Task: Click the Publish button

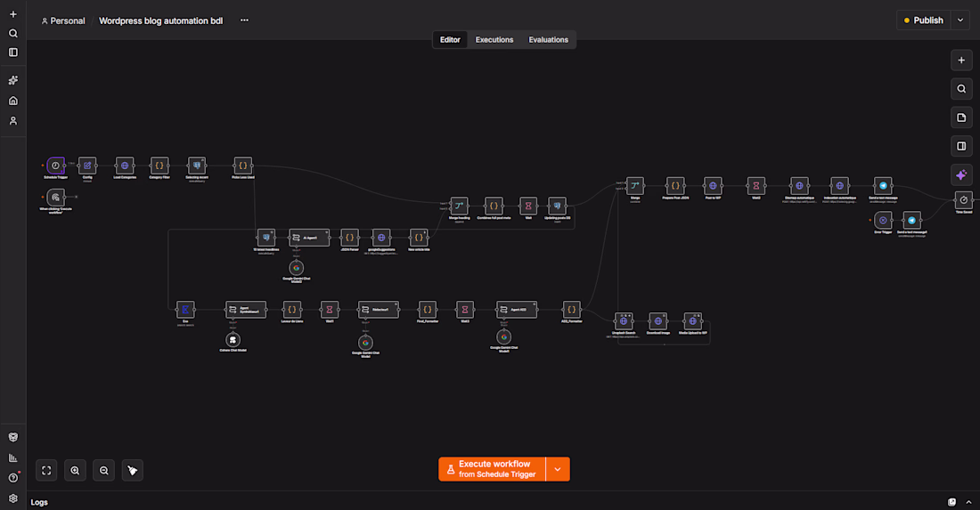Action: (x=924, y=20)
